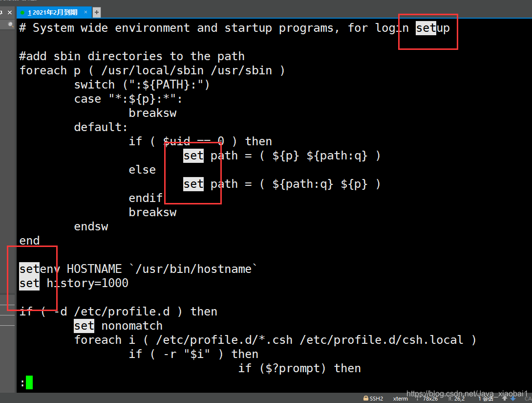Click the blue down arrow in the status bar
The height and width of the screenshot is (403, 532).
pos(513,398)
